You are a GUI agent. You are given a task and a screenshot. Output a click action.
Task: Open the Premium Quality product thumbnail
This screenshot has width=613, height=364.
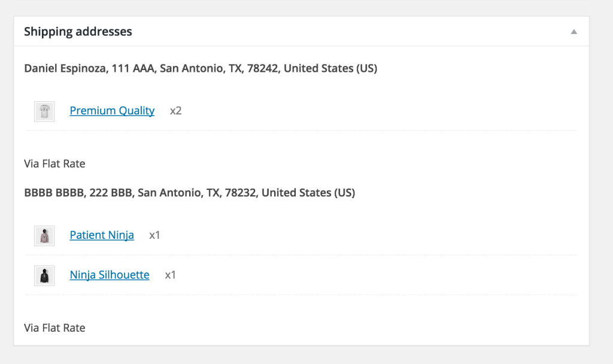(x=44, y=111)
